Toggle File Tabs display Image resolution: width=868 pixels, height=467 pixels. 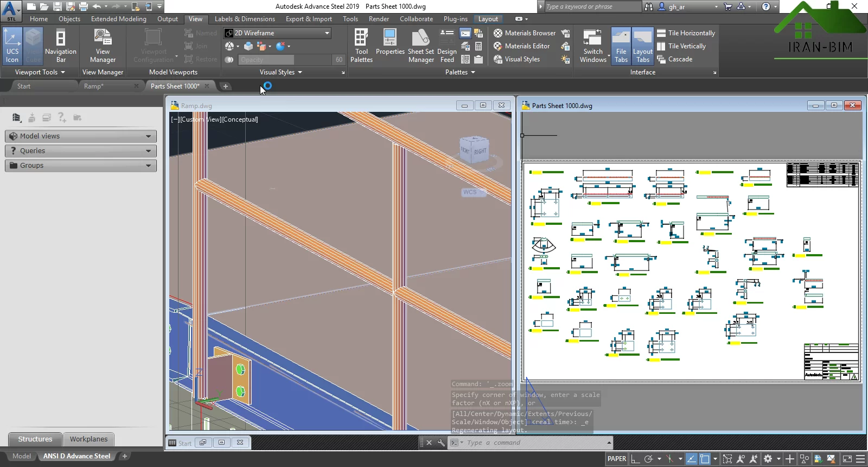(x=621, y=46)
